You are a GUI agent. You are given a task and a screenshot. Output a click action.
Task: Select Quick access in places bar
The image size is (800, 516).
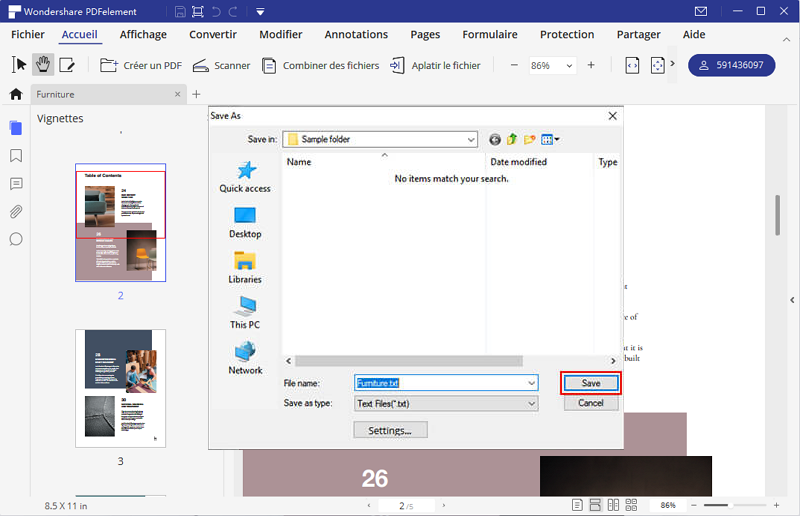[245, 177]
